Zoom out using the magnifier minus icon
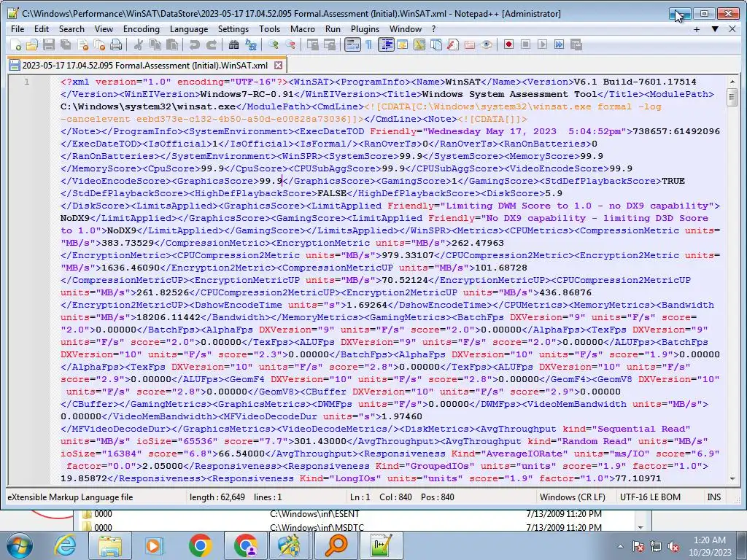Image resolution: width=747 pixels, height=560 pixels. click(x=290, y=44)
